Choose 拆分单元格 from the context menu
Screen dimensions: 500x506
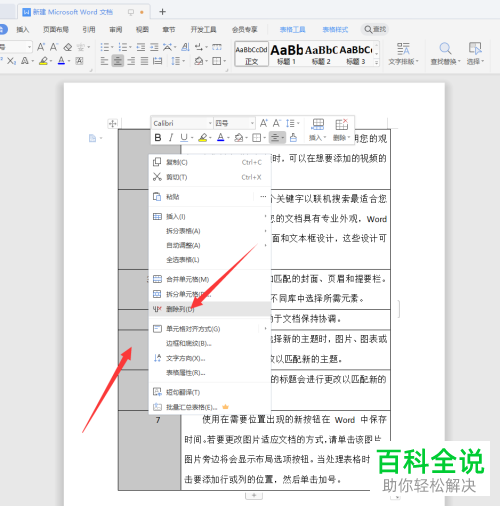pyautogui.click(x=209, y=294)
